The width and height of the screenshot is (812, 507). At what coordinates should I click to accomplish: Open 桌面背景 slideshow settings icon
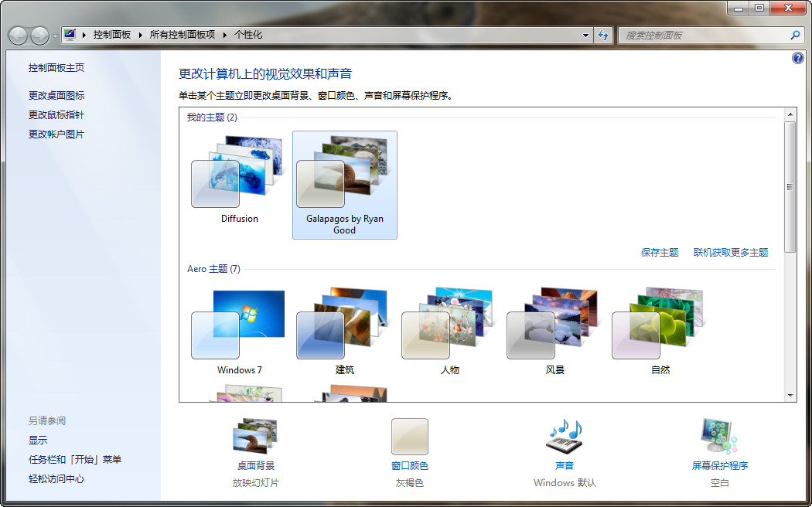pyautogui.click(x=255, y=437)
